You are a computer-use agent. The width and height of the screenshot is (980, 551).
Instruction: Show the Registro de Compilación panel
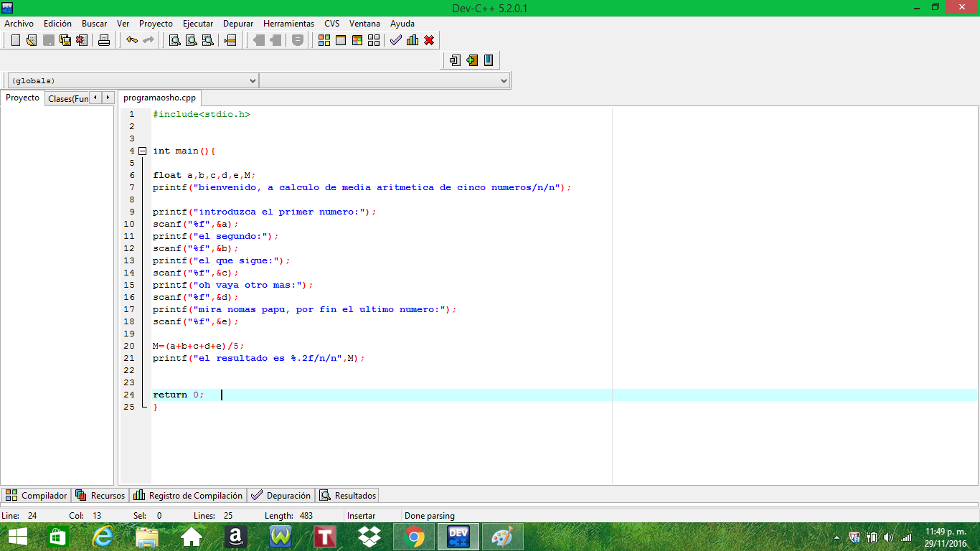point(188,495)
